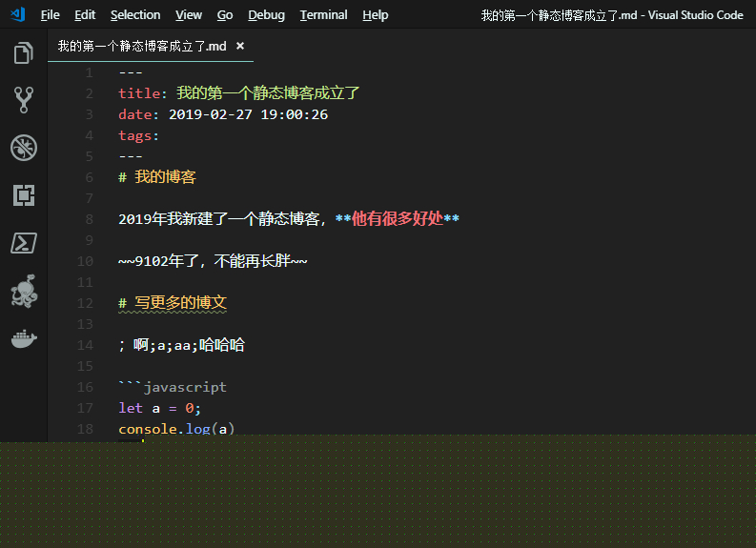Open the Extensions view icon
Viewport: 756px width, 548px height.
coord(24,195)
